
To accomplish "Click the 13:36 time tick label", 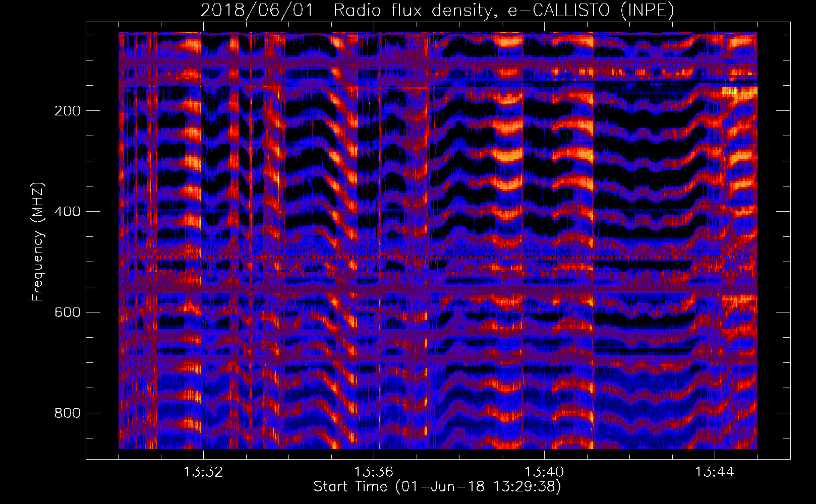I will click(x=374, y=472).
